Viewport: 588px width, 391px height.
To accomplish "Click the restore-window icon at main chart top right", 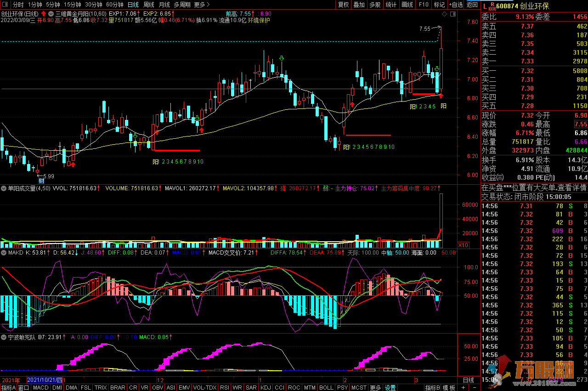I will click(453, 14).
